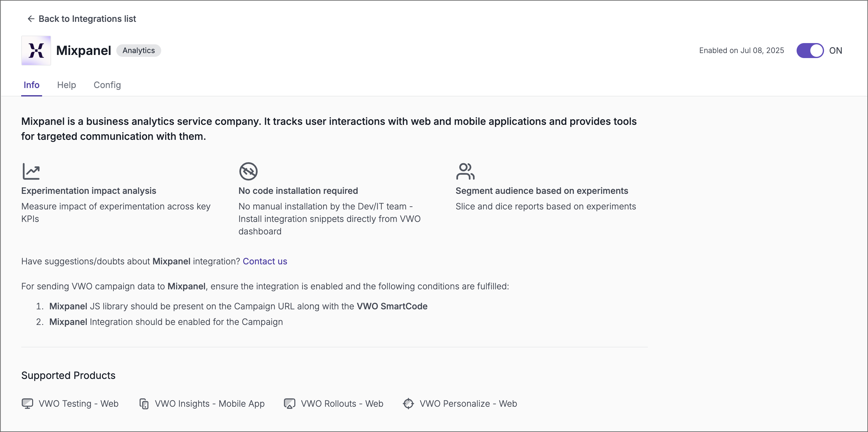Click the Experimentation impact analysis chart icon
Screen dimensions: 868x432
tap(31, 171)
